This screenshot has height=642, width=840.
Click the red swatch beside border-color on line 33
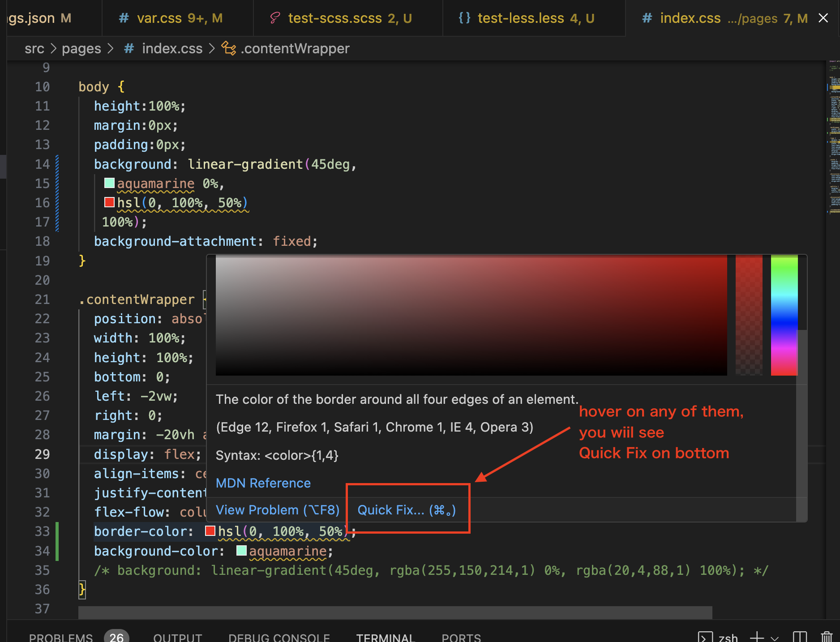point(210,531)
